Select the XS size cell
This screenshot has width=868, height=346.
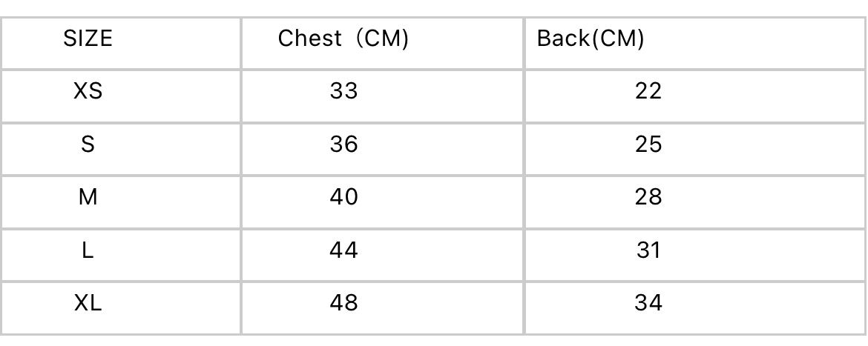point(88,91)
